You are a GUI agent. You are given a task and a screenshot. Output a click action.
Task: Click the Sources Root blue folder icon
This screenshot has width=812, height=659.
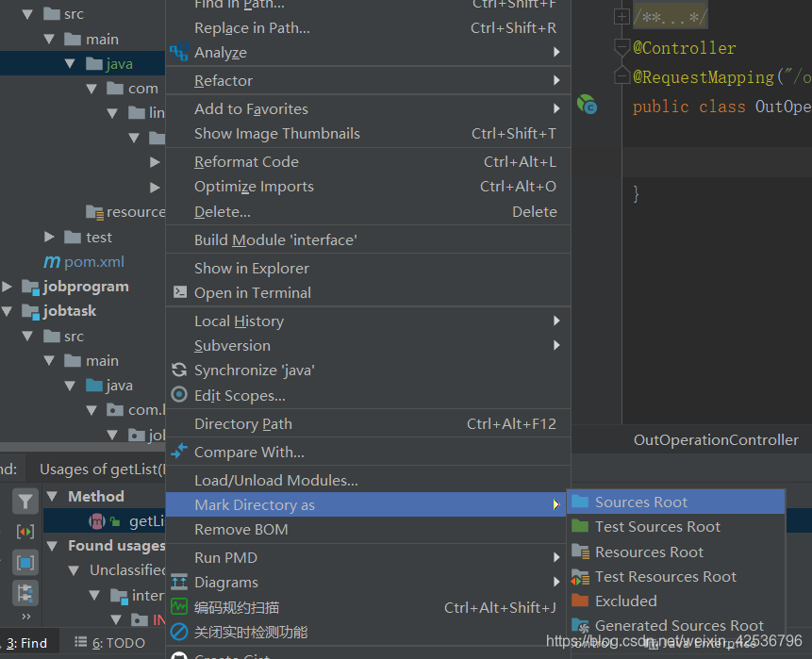580,502
